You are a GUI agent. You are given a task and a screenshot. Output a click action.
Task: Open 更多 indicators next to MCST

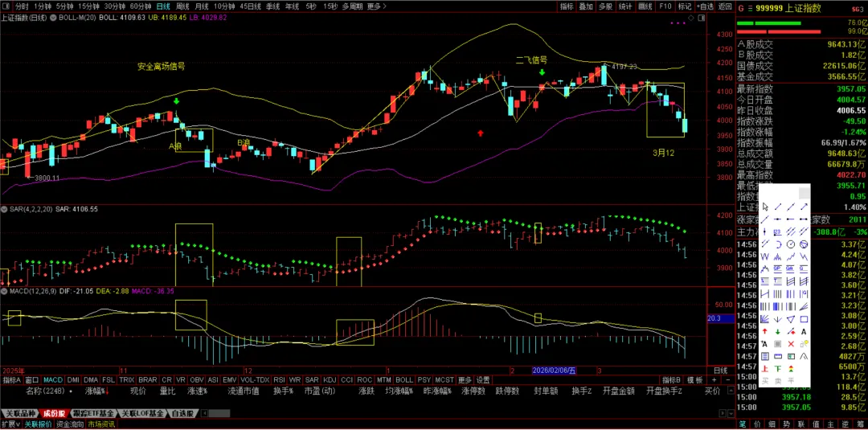coord(465,380)
